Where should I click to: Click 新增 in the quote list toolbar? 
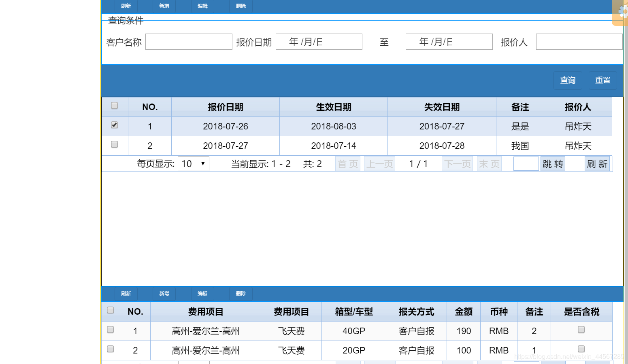point(164,6)
